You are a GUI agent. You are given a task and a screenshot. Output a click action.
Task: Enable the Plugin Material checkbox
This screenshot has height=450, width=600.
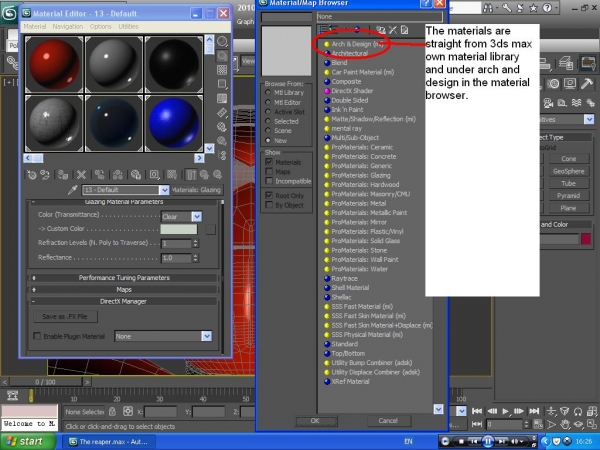37,336
